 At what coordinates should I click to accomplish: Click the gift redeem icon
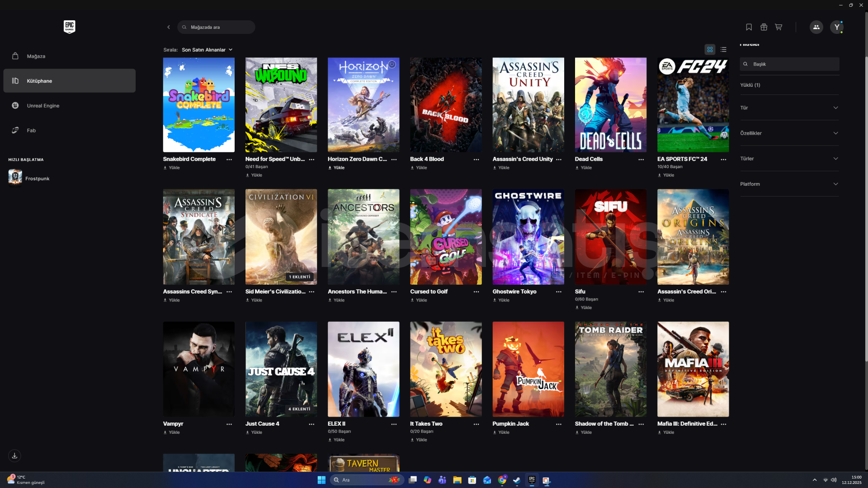point(764,27)
